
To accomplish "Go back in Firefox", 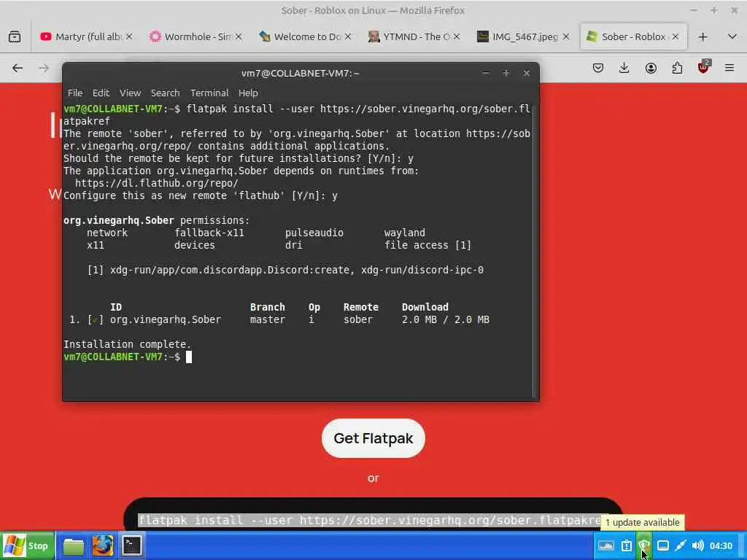I will pyautogui.click(x=18, y=68).
